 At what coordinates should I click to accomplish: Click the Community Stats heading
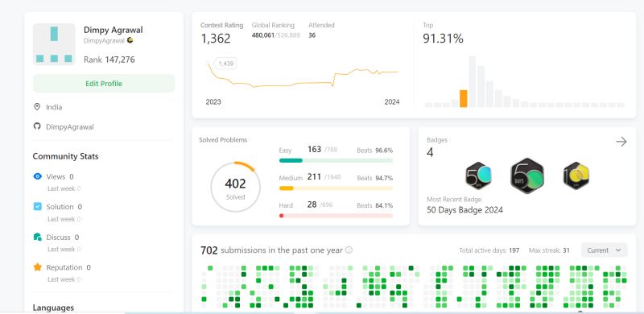(x=65, y=156)
